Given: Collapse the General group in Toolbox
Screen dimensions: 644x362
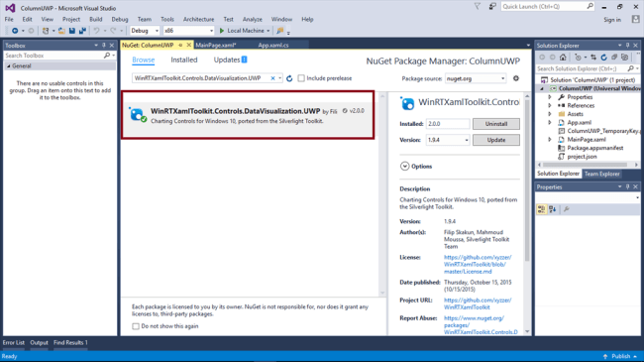Looking at the screenshot, I should tap(8, 66).
